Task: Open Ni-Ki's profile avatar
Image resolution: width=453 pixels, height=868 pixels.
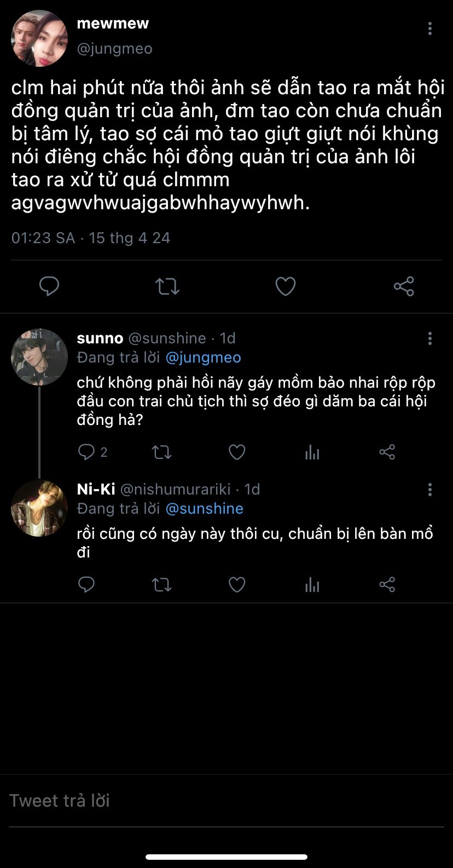Action: tap(39, 508)
